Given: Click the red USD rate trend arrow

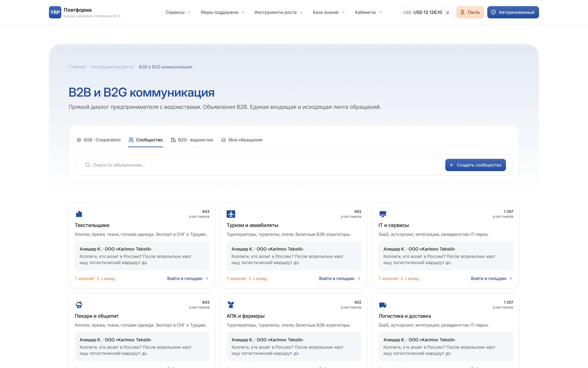Looking at the screenshot, I should (447, 13).
